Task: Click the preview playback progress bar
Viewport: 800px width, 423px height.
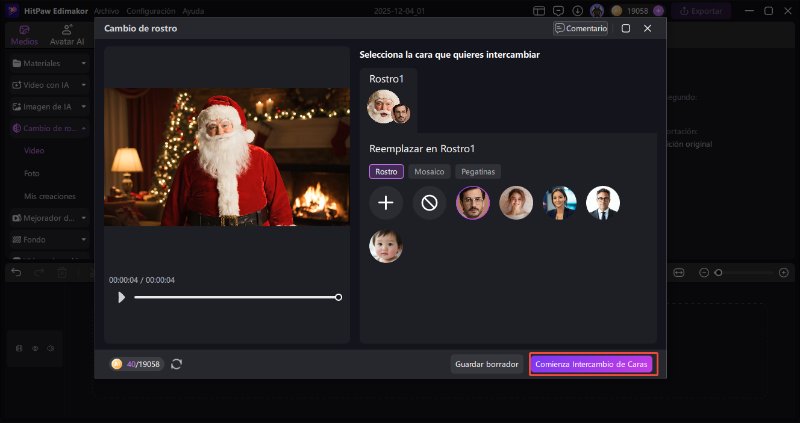Action: pos(235,297)
